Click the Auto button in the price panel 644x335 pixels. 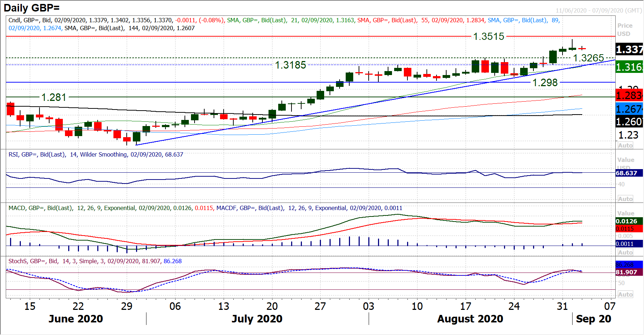tap(625, 145)
